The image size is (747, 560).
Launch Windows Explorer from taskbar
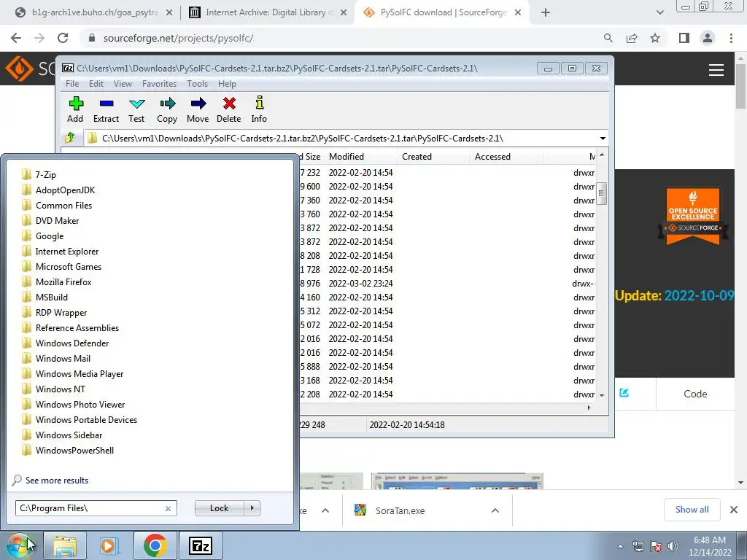point(65,545)
